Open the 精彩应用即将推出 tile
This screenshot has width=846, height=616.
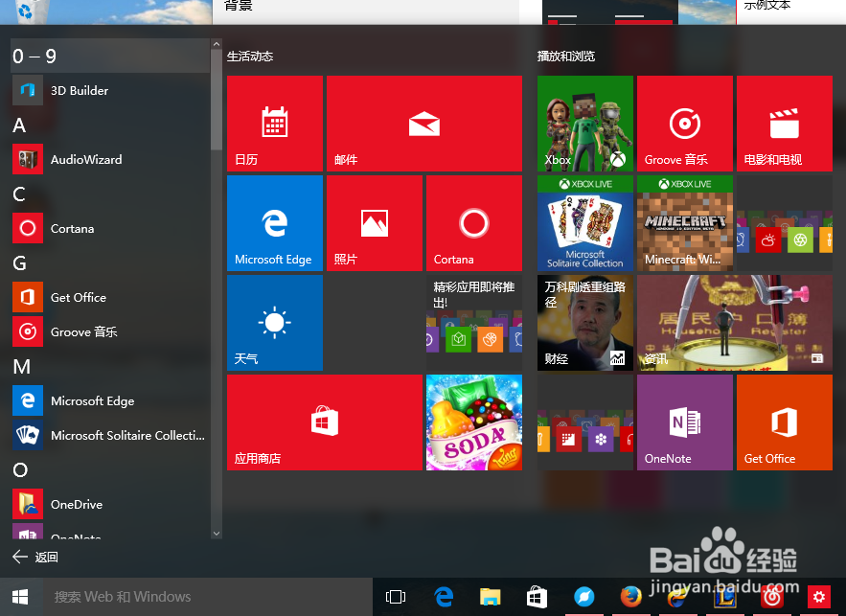(474, 323)
